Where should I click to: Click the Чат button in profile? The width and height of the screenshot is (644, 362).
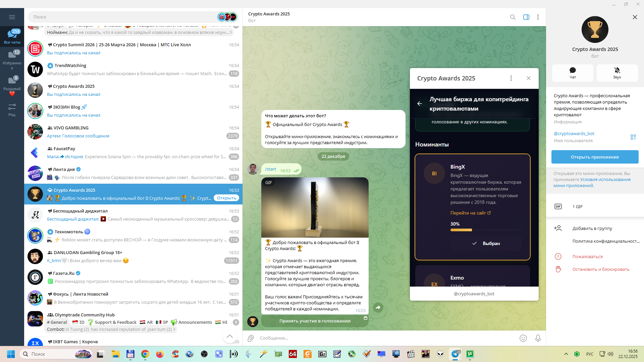coord(572,73)
